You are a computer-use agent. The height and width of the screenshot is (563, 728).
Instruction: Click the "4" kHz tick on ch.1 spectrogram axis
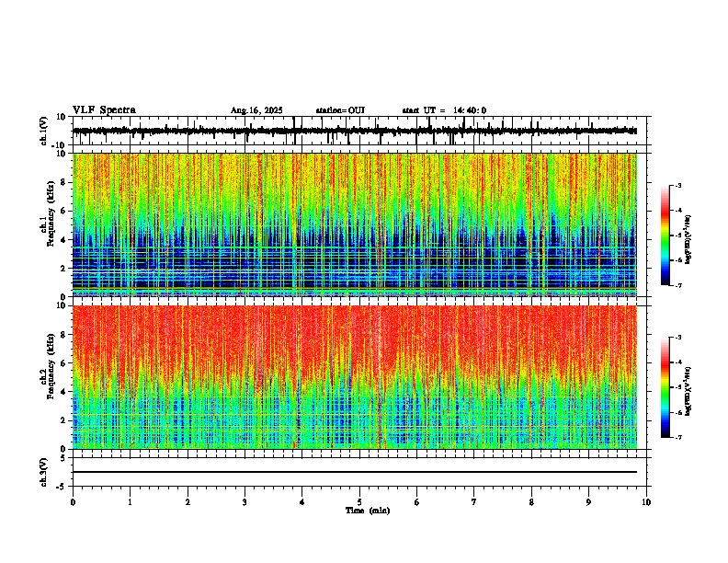click(x=63, y=240)
